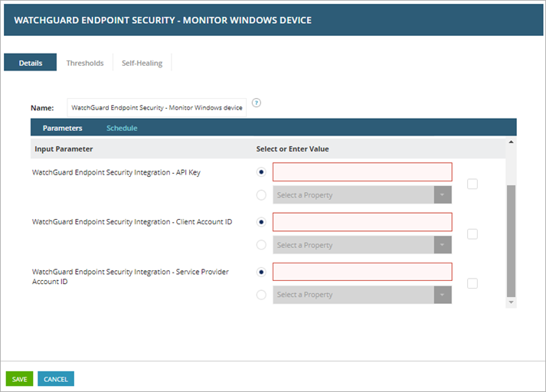Select the Parameters sub-tab

click(62, 128)
